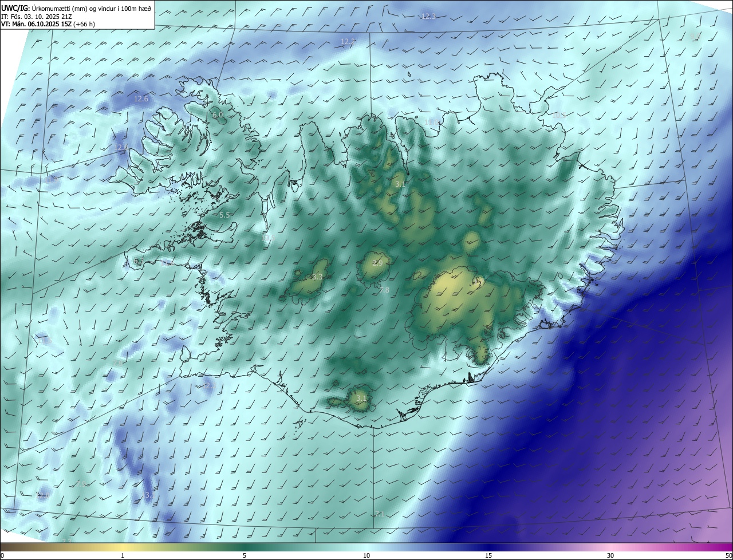Click the 7.1 value label over the sea
The height and width of the screenshot is (560, 733).
click(x=379, y=515)
